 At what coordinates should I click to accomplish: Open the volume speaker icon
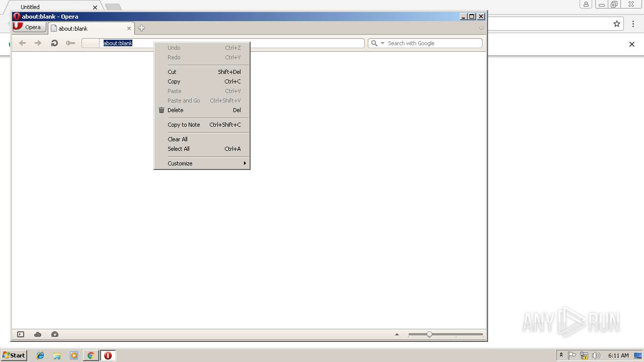pyautogui.click(x=596, y=355)
